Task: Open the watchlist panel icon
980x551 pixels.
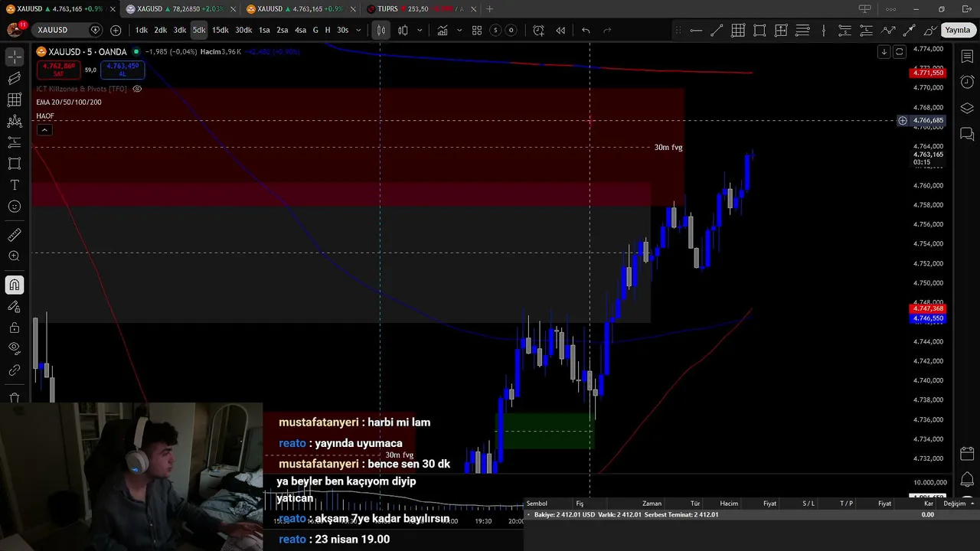Action: (967, 57)
